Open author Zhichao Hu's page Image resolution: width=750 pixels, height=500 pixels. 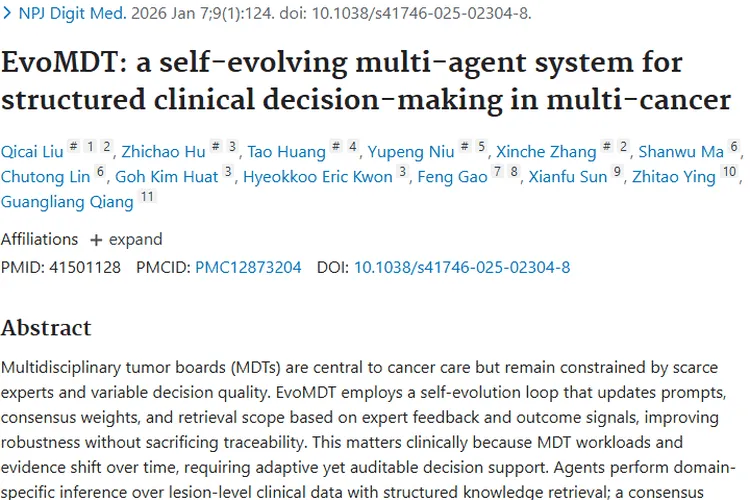[x=163, y=152]
